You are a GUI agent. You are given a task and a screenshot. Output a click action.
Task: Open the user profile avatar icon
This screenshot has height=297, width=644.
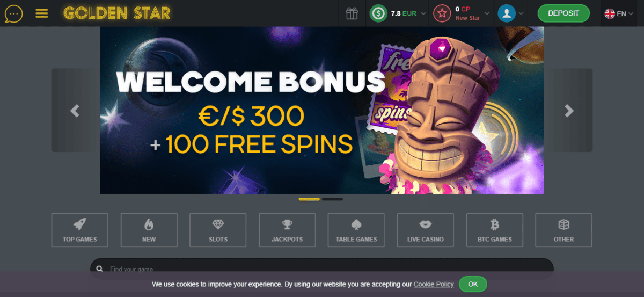click(506, 13)
